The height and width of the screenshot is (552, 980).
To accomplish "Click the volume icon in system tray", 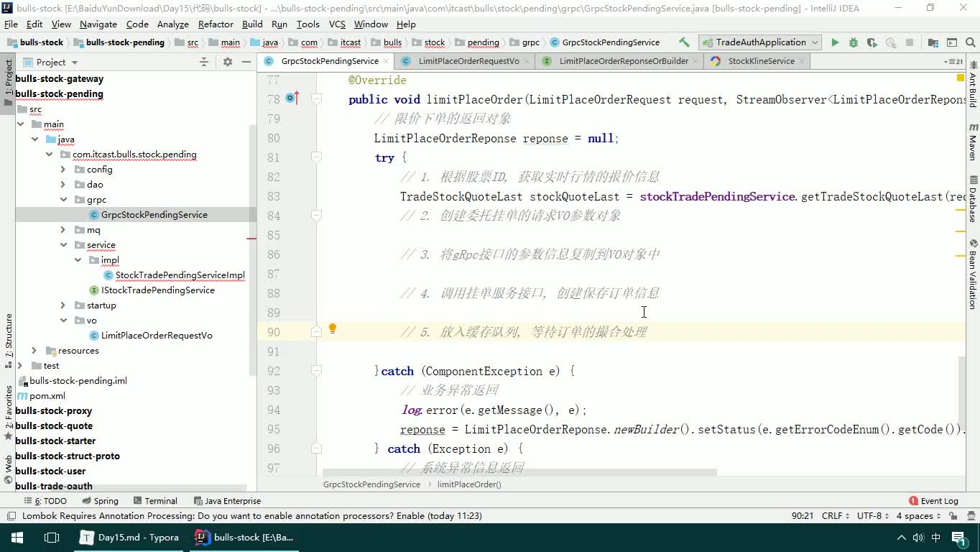I will [918, 538].
